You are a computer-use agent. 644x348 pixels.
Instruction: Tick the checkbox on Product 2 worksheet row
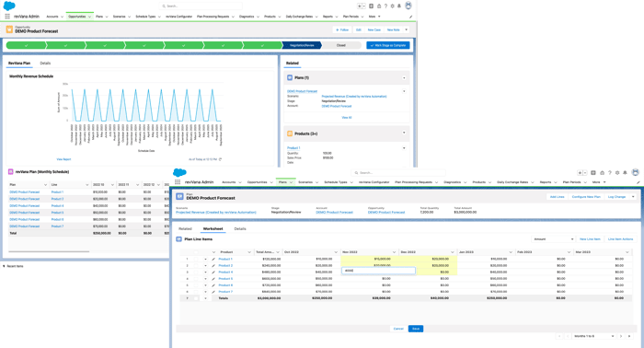(196, 266)
